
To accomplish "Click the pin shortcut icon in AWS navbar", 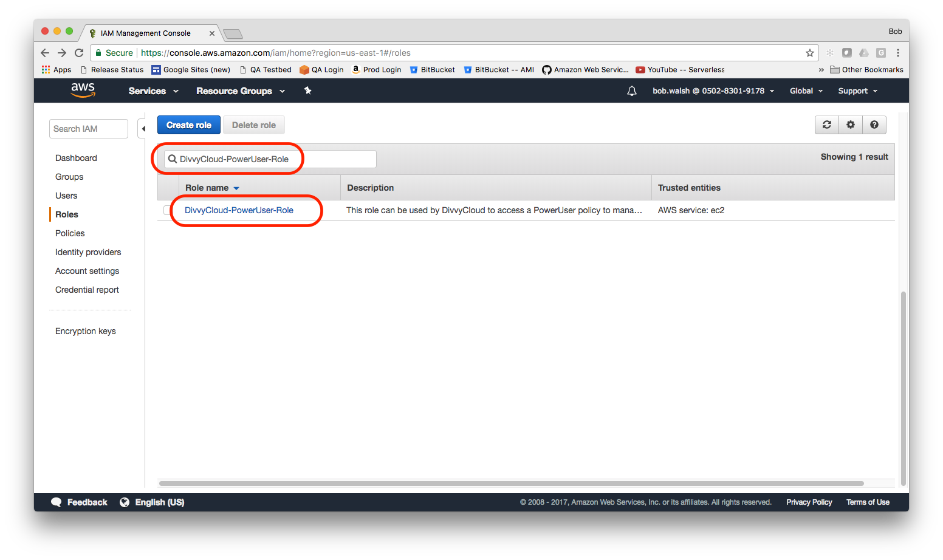I will point(307,90).
